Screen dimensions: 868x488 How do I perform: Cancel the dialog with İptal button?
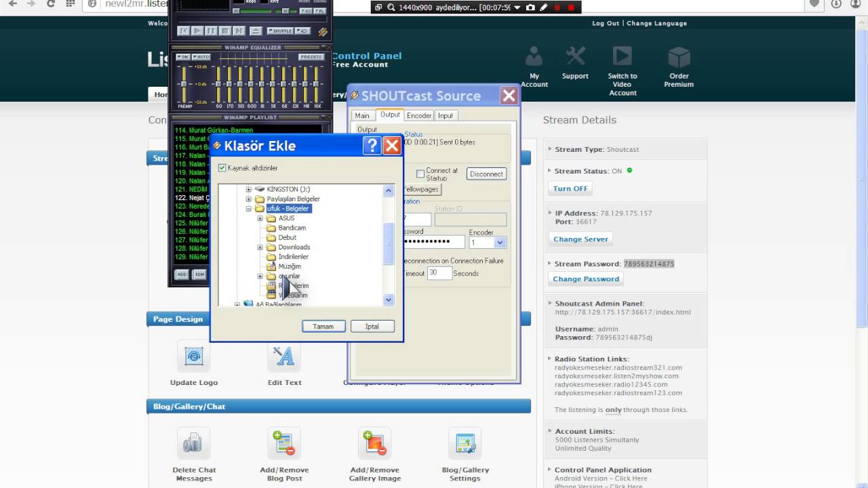(x=372, y=327)
